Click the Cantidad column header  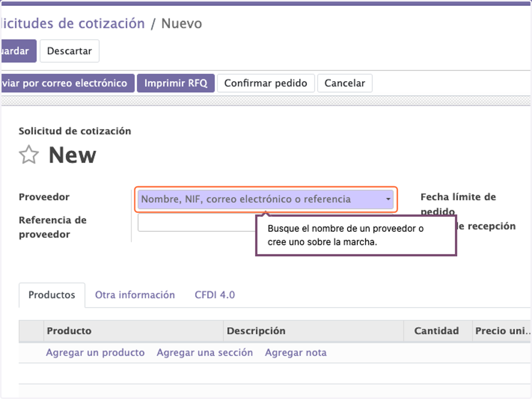click(x=438, y=331)
